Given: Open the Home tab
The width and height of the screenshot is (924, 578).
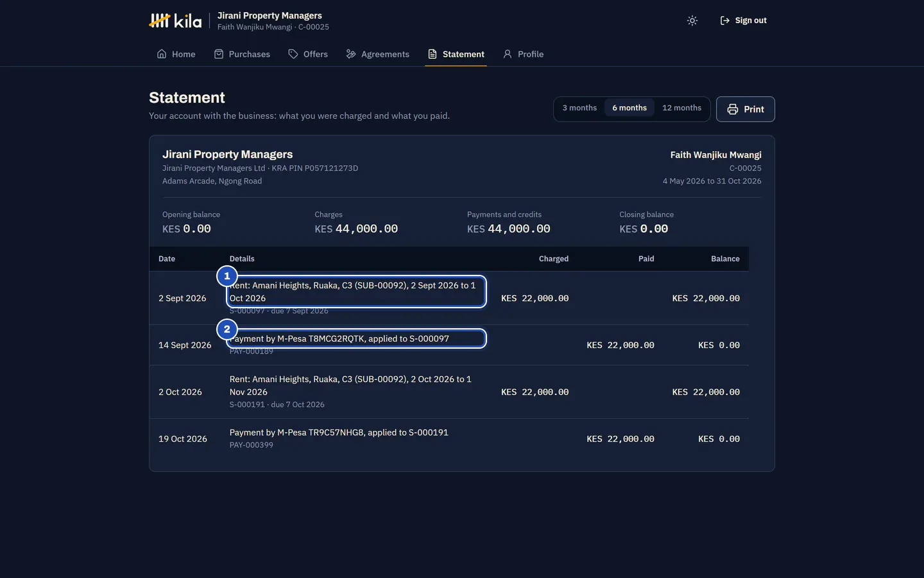Looking at the screenshot, I should click(x=176, y=54).
